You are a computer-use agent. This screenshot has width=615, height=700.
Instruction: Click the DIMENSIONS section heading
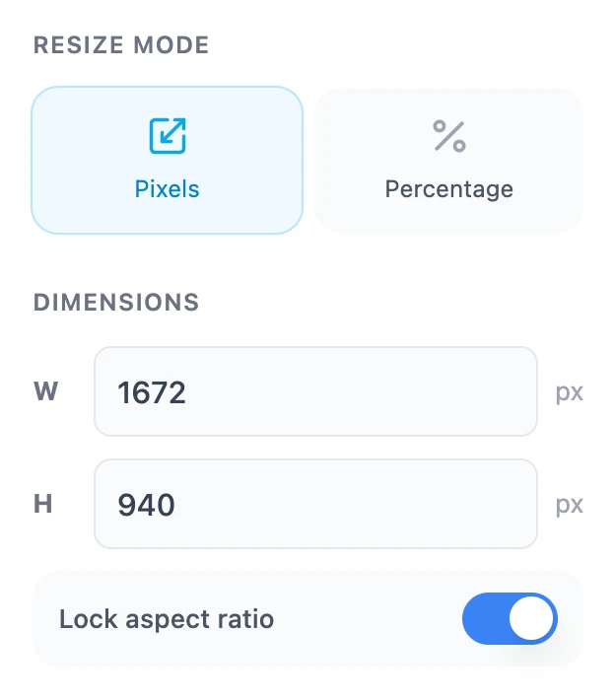pos(116,303)
